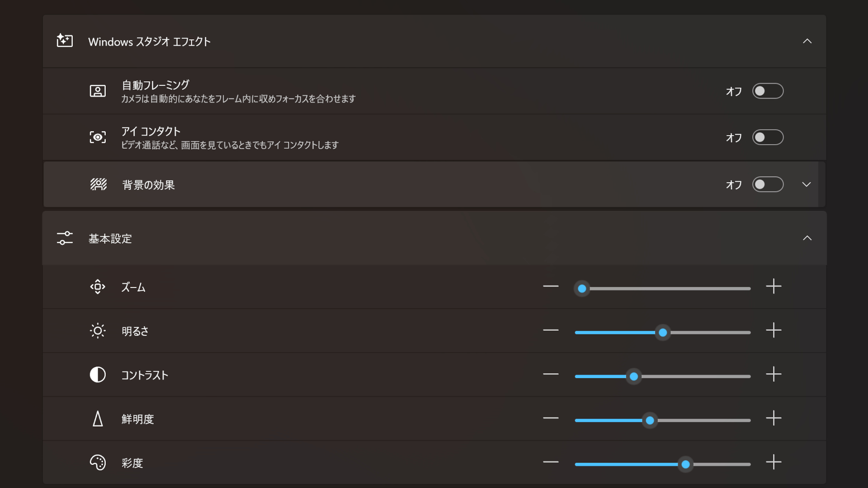Viewport: 868px width, 488px height.
Task: Click the auto framing camera icon
Action: click(98, 91)
